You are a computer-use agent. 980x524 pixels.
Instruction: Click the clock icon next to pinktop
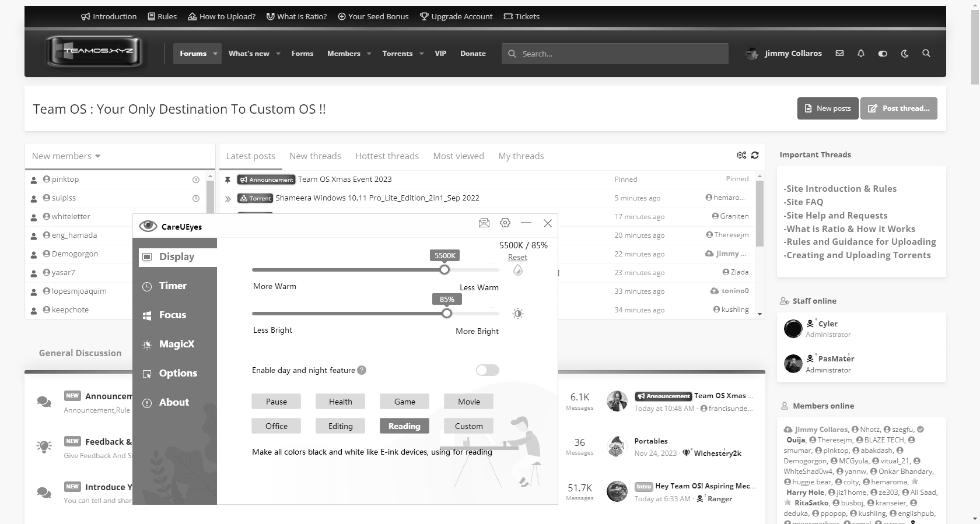coord(196,180)
